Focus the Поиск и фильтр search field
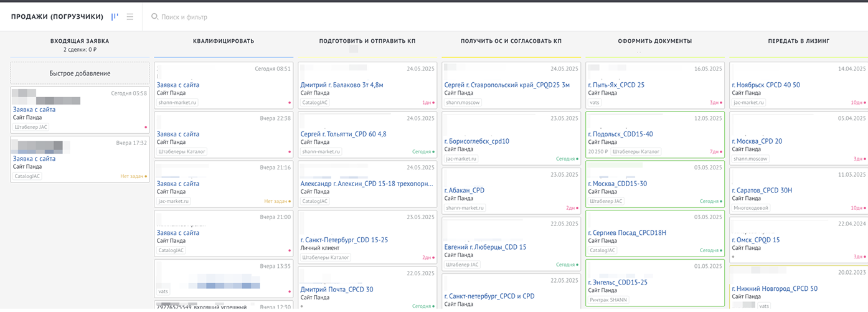 (x=184, y=17)
